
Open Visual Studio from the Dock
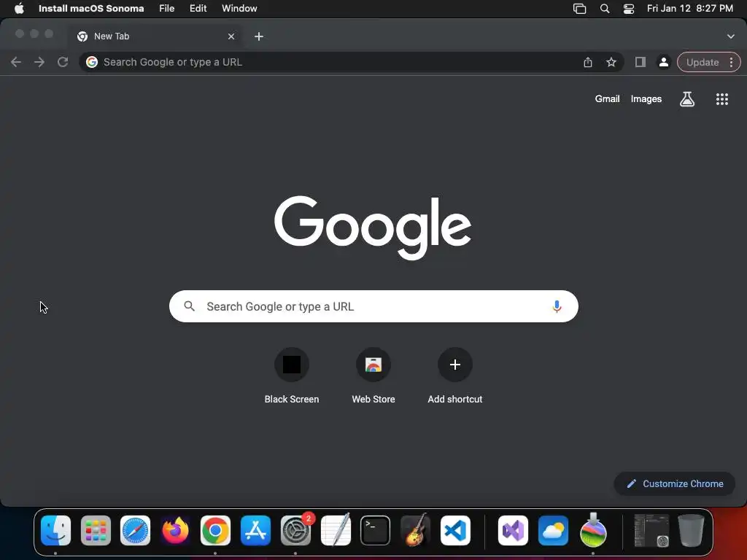click(513, 530)
